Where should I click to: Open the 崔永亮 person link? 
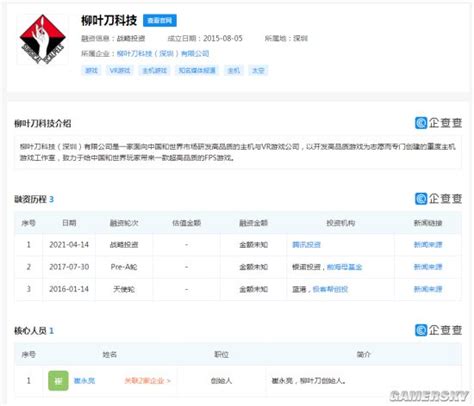point(84,381)
